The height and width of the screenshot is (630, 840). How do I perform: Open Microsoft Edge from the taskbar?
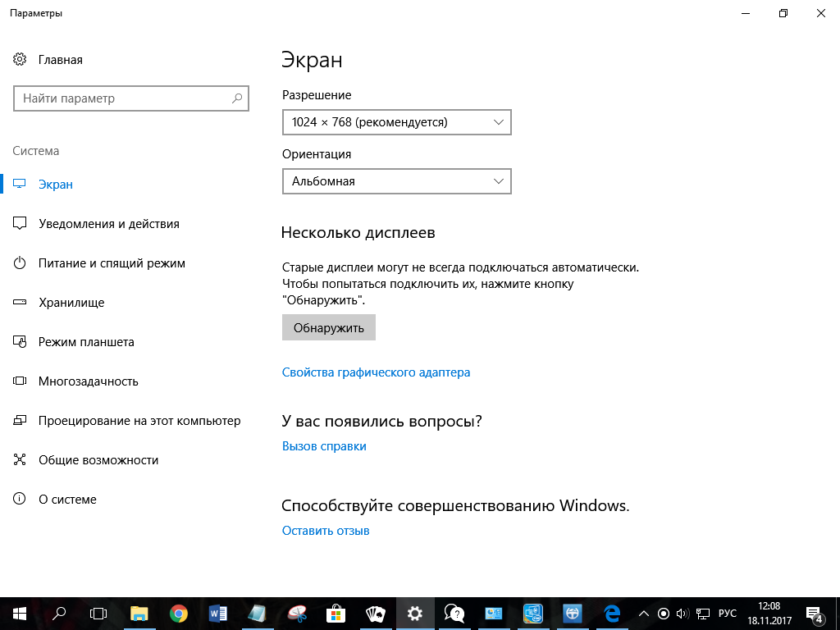tap(612, 614)
